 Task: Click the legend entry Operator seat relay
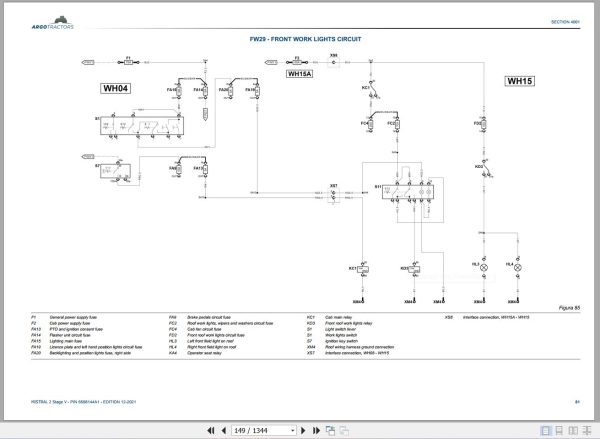(x=204, y=353)
